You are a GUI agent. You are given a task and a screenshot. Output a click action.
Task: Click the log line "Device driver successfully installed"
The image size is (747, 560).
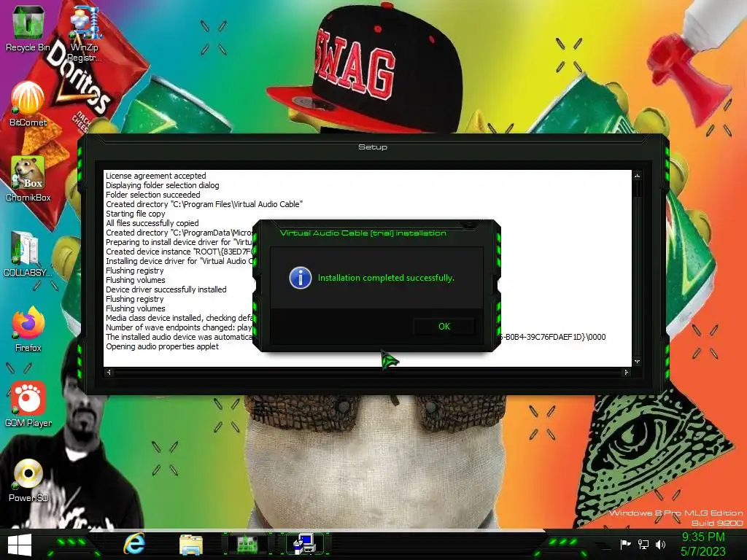[166, 289]
